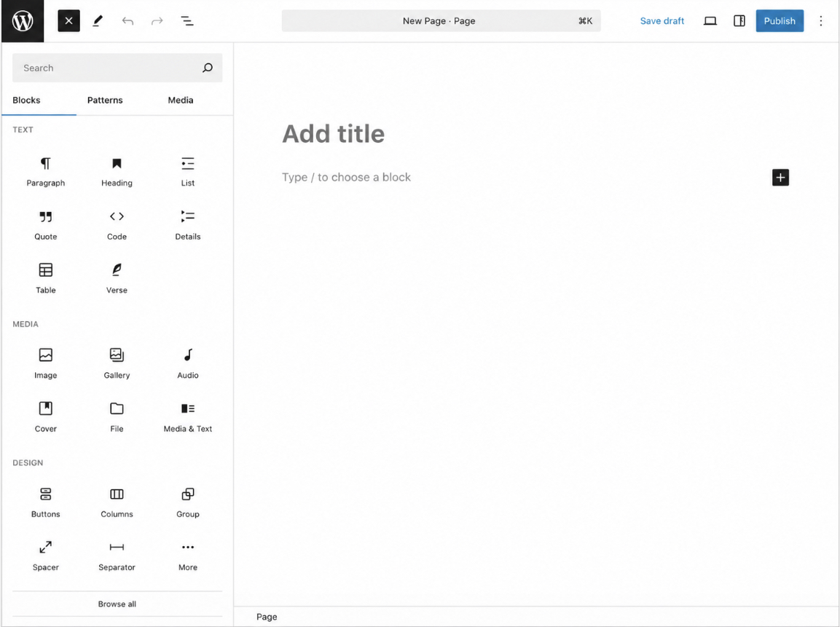The height and width of the screenshot is (627, 840).
Task: Insert a Heading block
Action: pyautogui.click(x=117, y=172)
